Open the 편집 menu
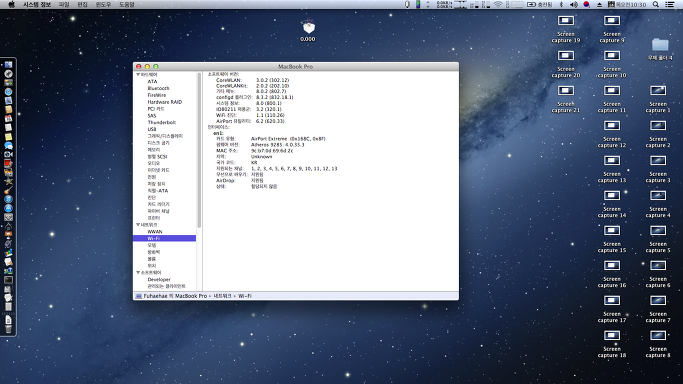The height and width of the screenshot is (384, 683). (x=82, y=4)
